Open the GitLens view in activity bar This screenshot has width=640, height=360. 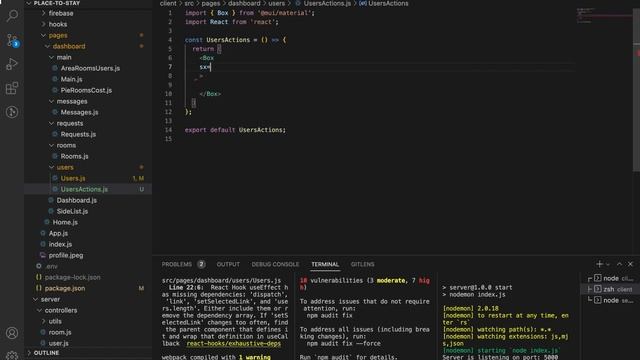click(12, 112)
